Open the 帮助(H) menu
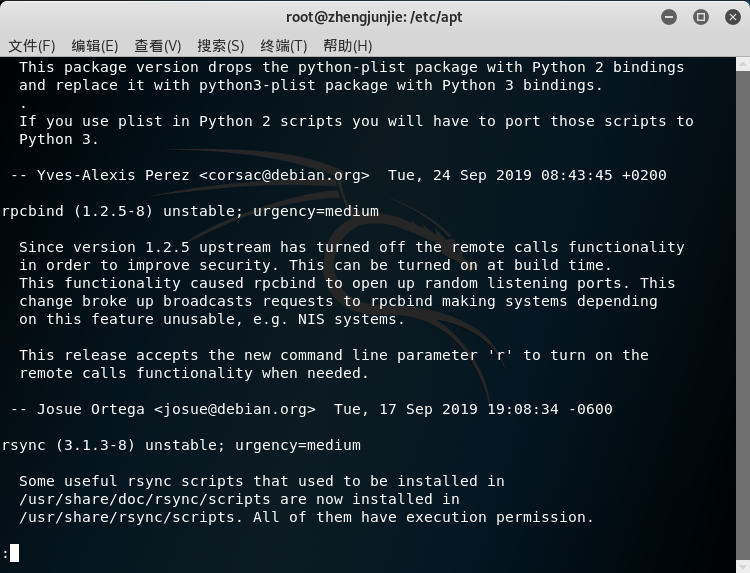 pos(347,46)
